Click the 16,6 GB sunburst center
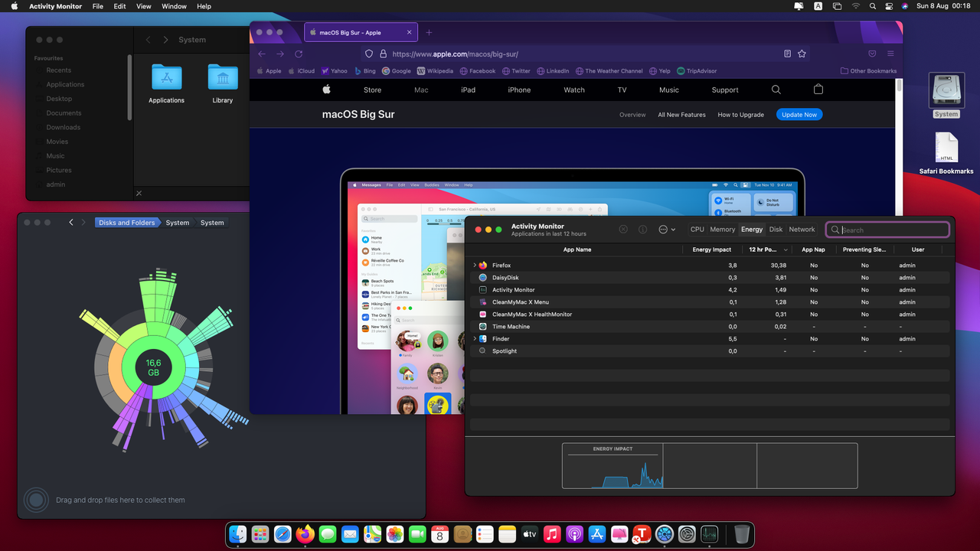This screenshot has height=551, width=980. coord(153,367)
